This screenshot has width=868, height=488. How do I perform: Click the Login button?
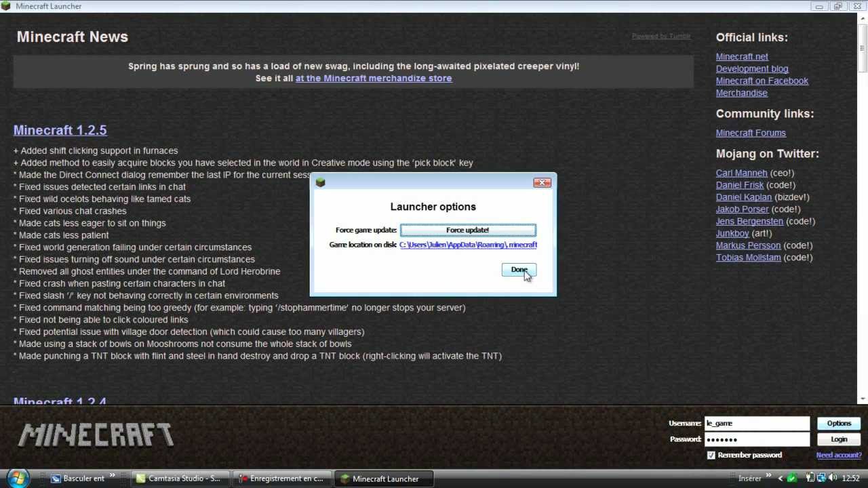(x=839, y=439)
